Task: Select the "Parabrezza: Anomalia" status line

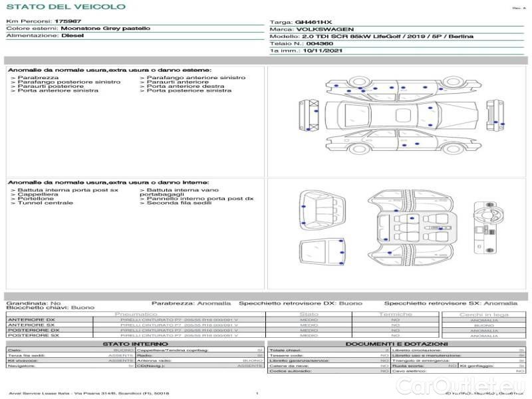Action: pyautogui.click(x=191, y=303)
